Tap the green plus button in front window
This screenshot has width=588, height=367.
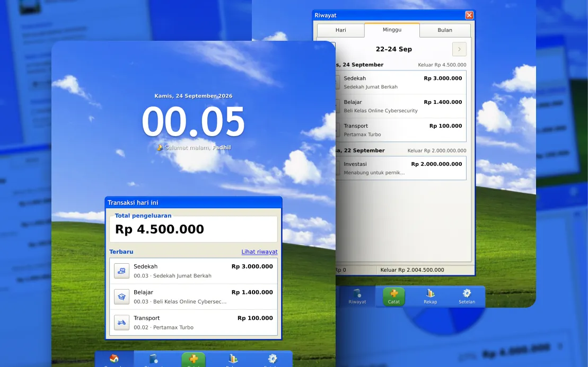(194, 359)
